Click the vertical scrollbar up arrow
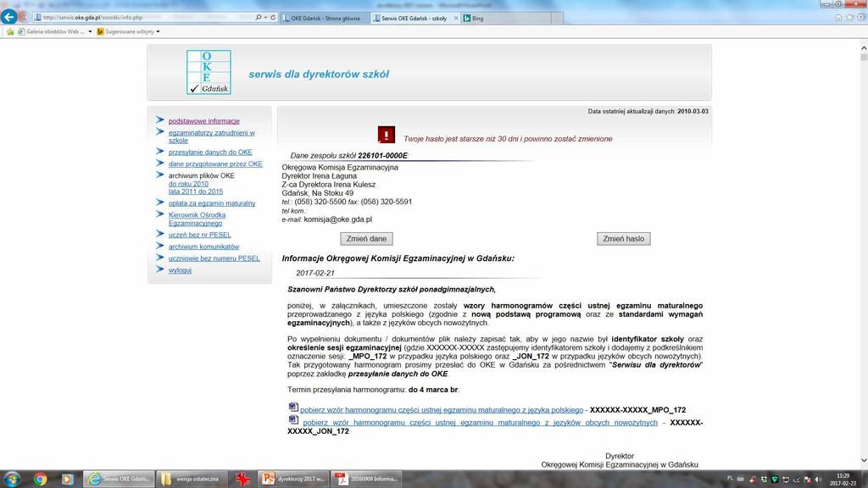Image resolution: width=868 pixels, height=488 pixels. (x=864, y=48)
